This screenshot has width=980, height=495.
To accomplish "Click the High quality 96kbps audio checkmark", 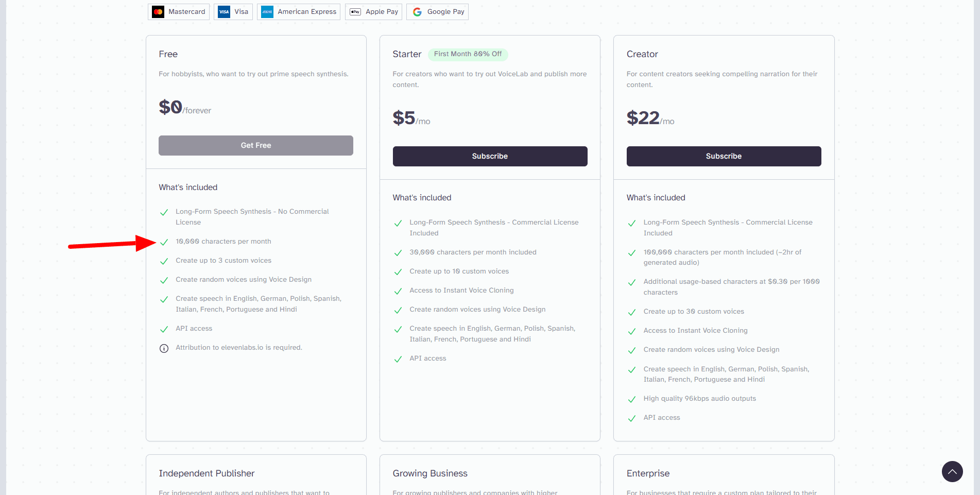I will 631,400.
